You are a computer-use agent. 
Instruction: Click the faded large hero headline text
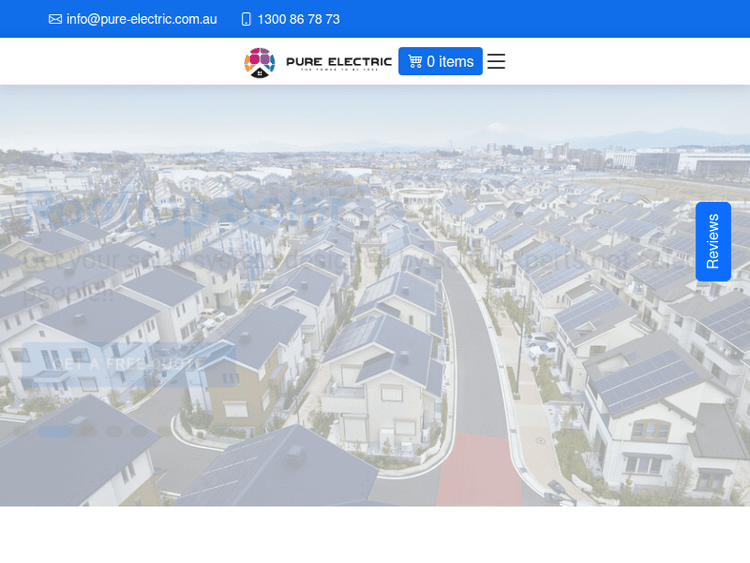click(190, 205)
